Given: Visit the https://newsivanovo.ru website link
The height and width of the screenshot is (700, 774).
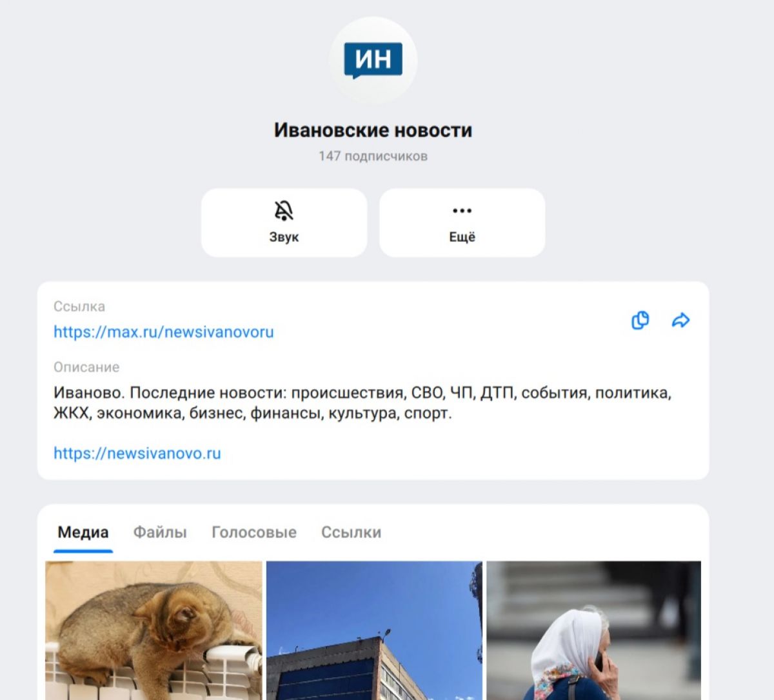Looking at the screenshot, I should coord(137,454).
